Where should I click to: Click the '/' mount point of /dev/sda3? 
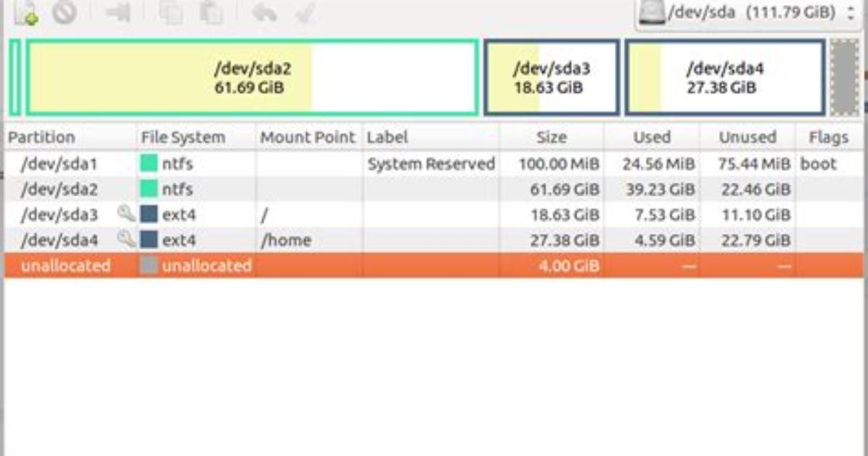click(x=264, y=215)
